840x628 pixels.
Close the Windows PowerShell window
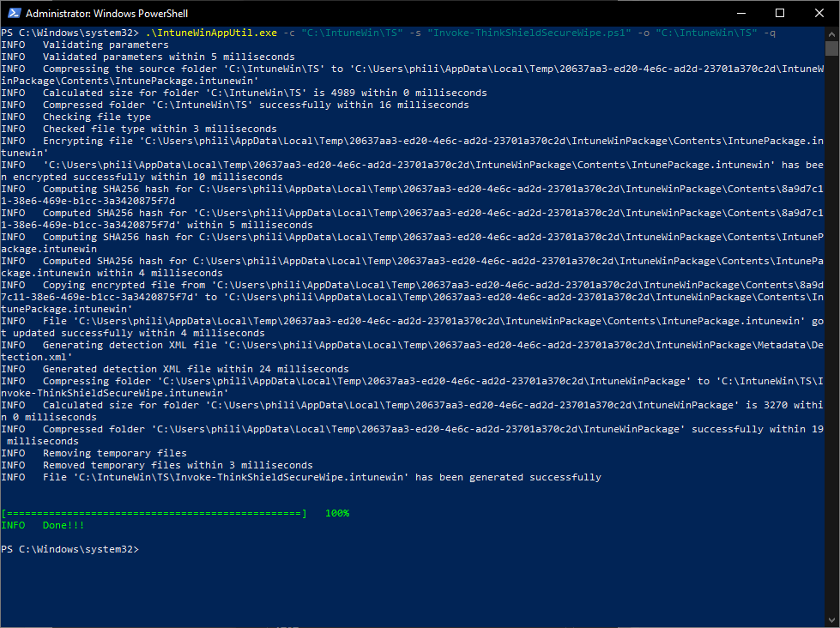819,13
